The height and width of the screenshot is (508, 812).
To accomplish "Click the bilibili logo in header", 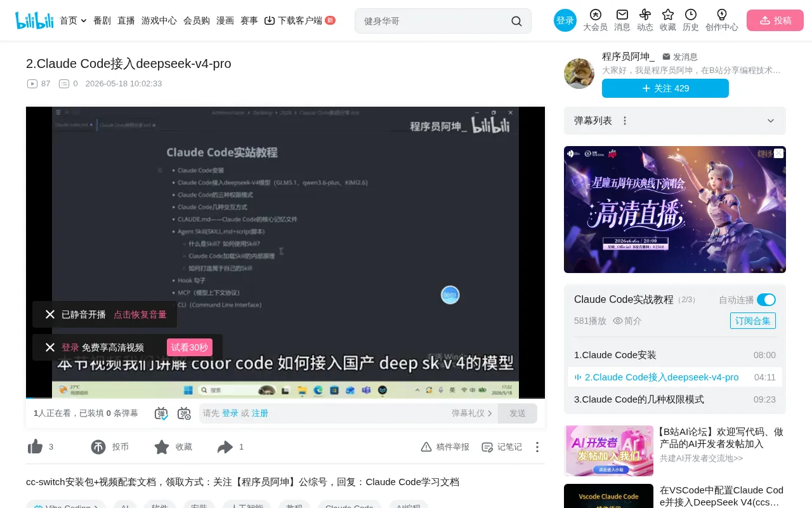I will 34,20.
